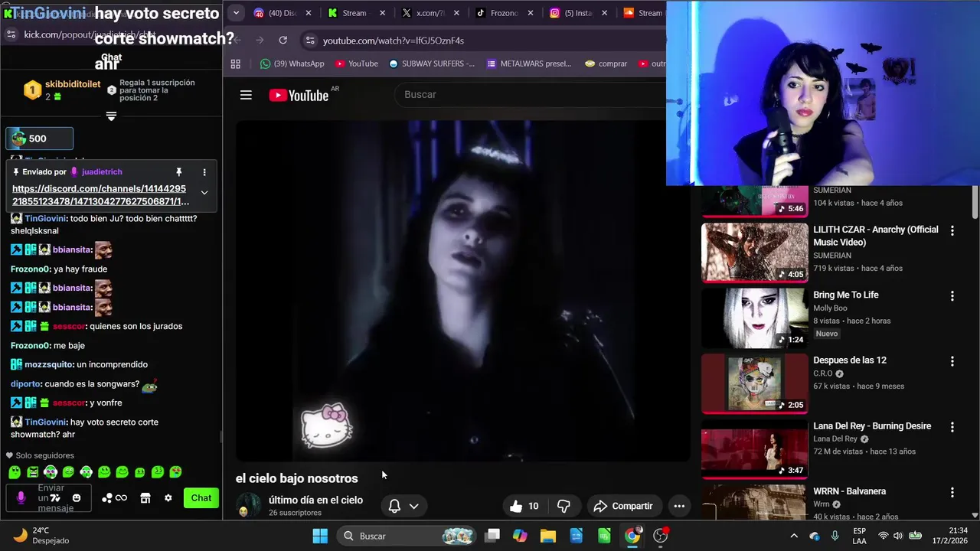The height and width of the screenshot is (551, 980).
Task: Open File Explorer from taskbar
Action: (x=548, y=536)
